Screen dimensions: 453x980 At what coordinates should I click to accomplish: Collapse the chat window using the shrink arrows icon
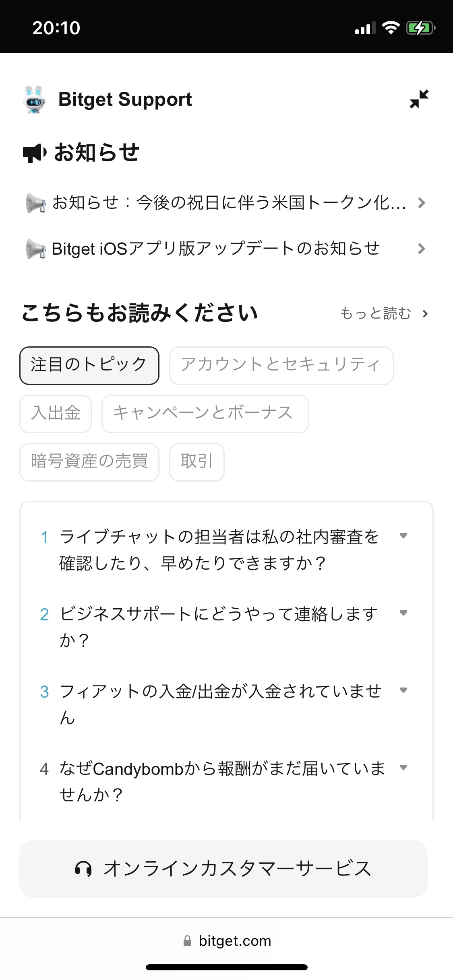pos(419,99)
